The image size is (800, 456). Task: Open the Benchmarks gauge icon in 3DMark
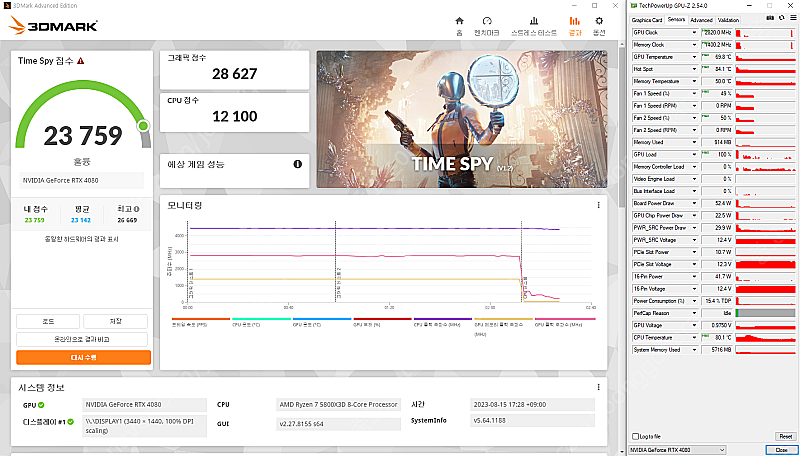[487, 21]
